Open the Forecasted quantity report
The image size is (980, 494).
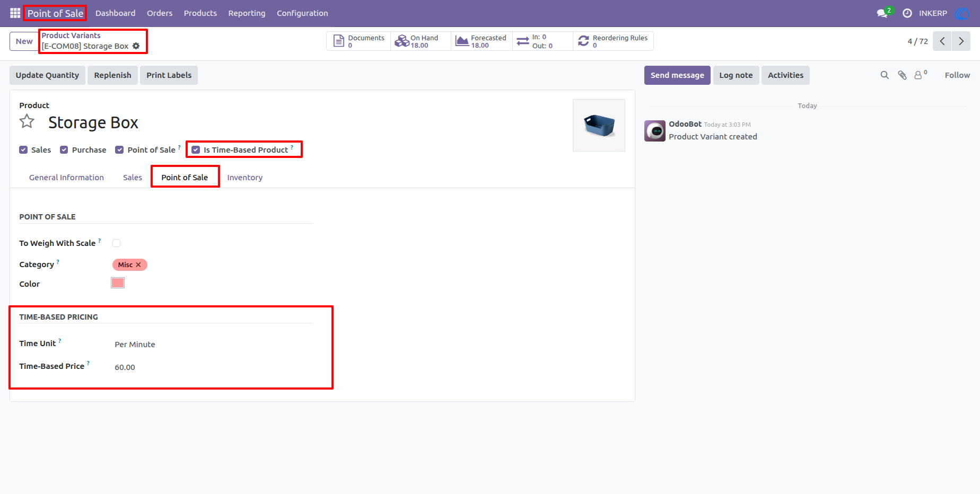(482, 41)
